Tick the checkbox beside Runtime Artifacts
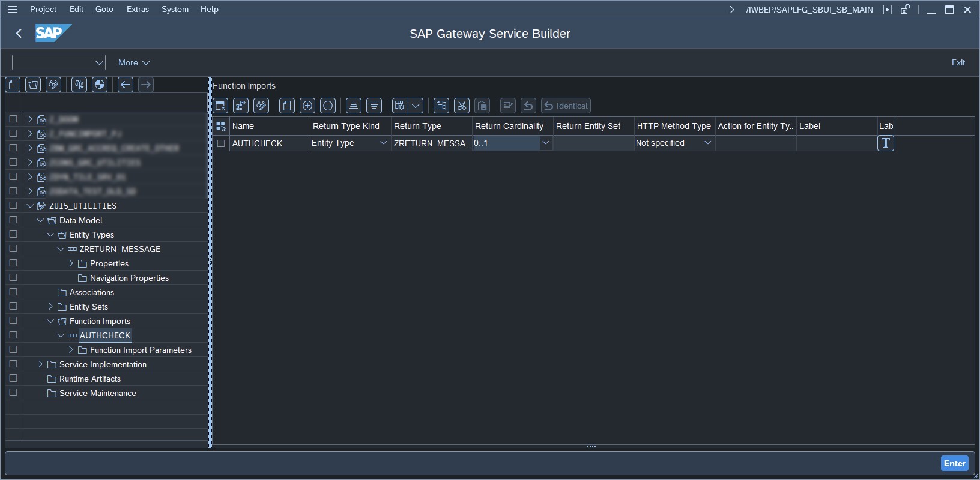Viewport: 980px width, 480px height. [13, 378]
